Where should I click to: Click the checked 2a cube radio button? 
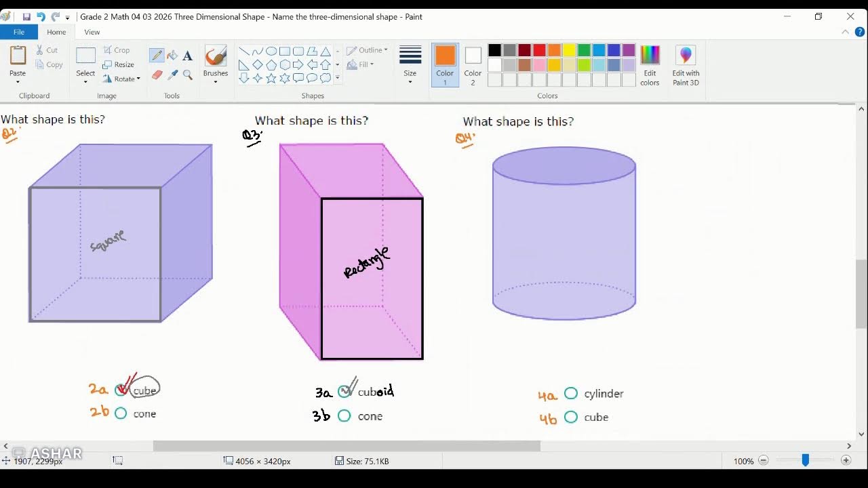click(121, 389)
